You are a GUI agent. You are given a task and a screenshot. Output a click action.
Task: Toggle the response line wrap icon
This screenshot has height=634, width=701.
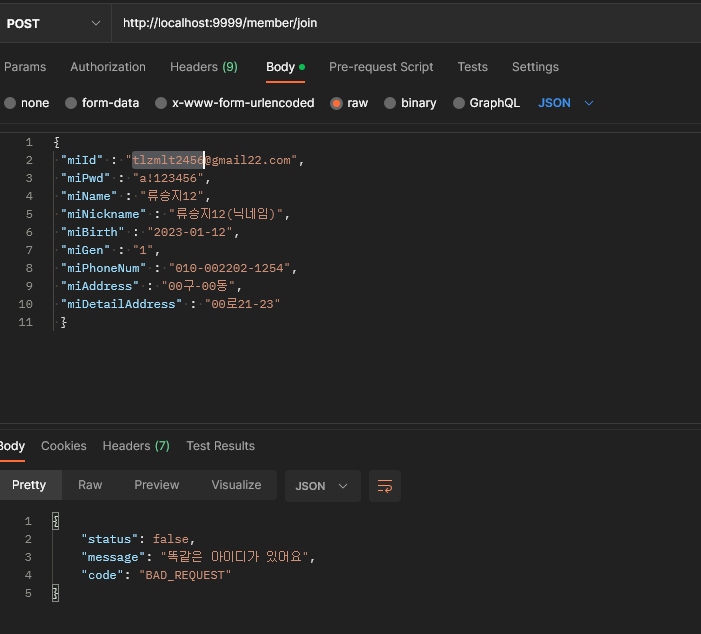click(x=385, y=486)
